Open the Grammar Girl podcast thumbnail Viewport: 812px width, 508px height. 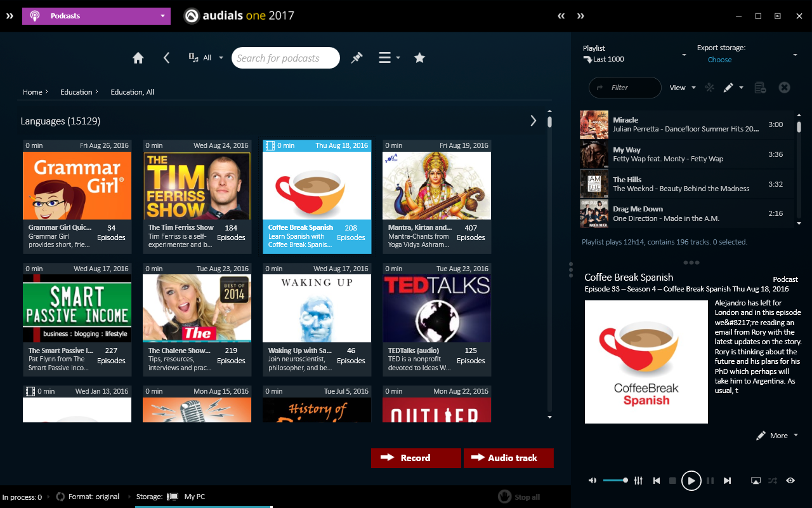77,185
